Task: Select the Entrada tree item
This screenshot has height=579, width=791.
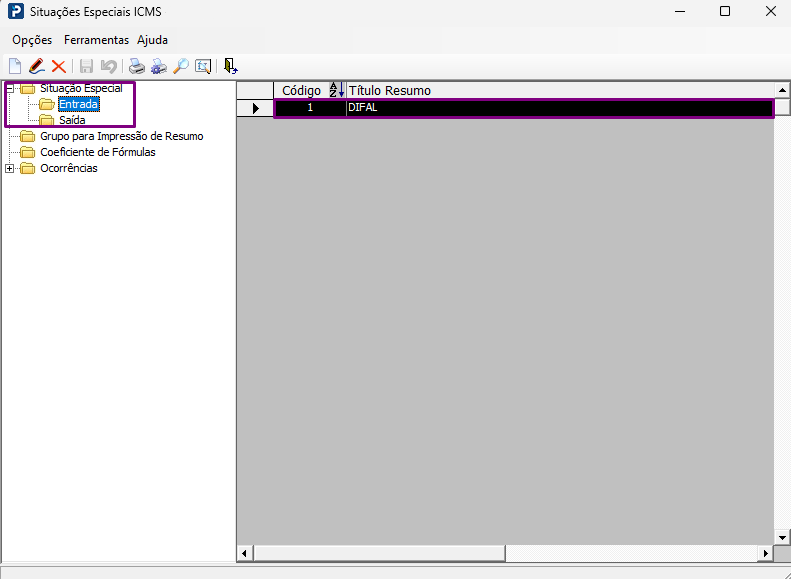Action: 79,104
